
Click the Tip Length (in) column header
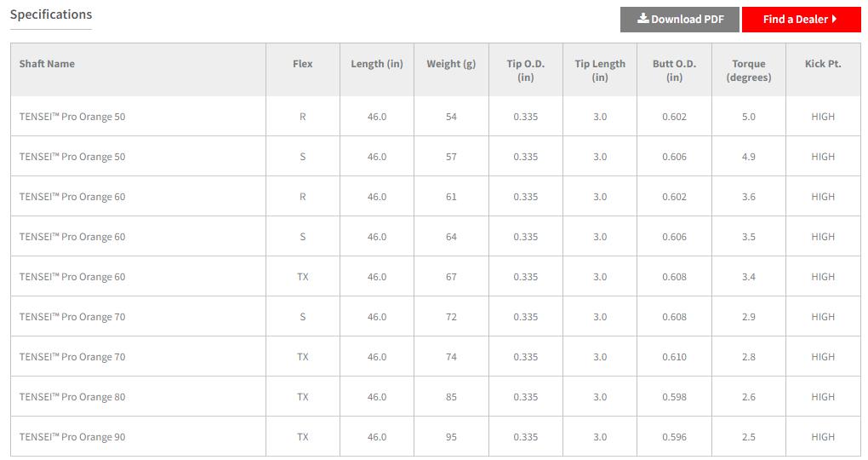pyautogui.click(x=600, y=70)
